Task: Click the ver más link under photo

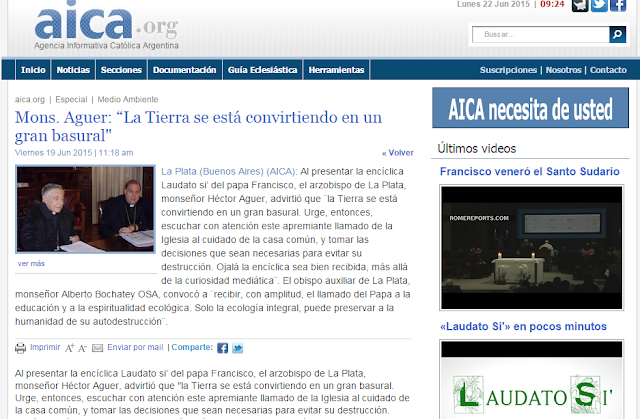Action: click(31, 263)
